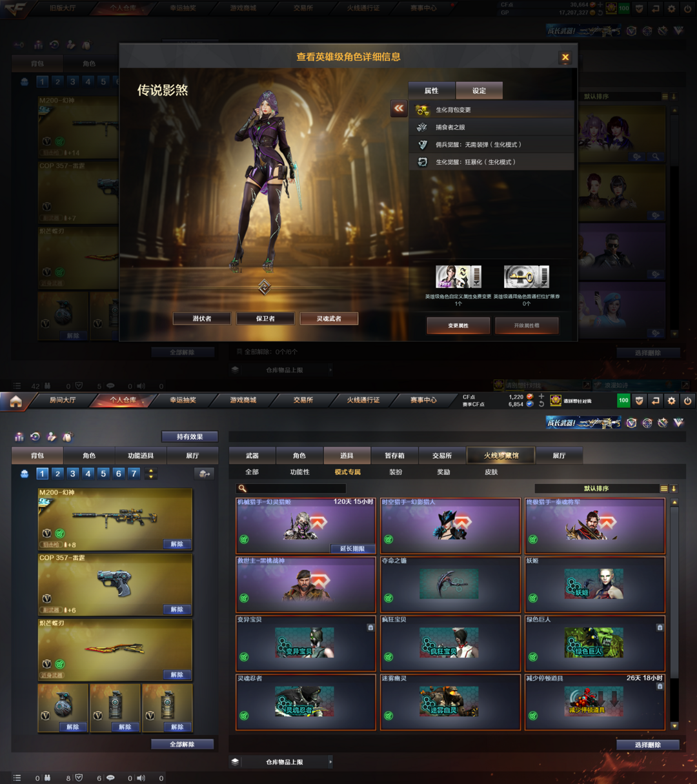Open the undimmed 默认排序 sort dropdown
Screen dimensions: 697x784
tap(596, 488)
